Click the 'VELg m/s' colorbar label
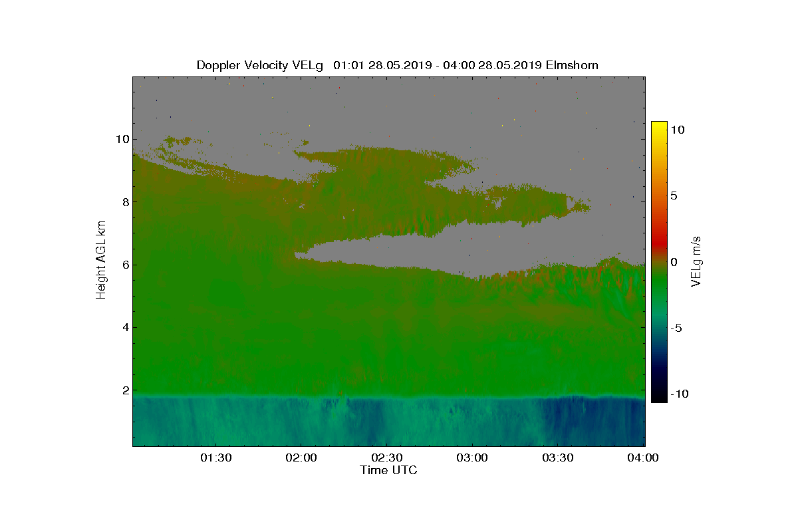This screenshot has width=798, height=532. [696, 261]
